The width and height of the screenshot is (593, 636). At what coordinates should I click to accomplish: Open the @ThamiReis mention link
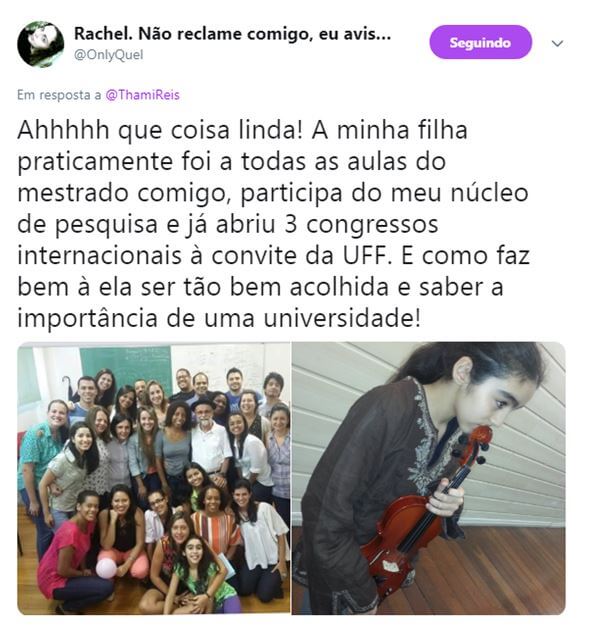(142, 95)
